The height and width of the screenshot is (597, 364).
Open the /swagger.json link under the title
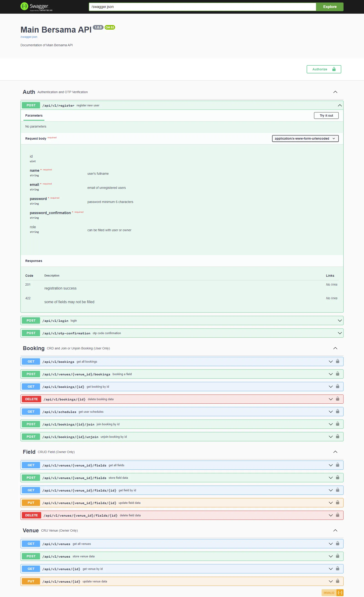pos(29,37)
